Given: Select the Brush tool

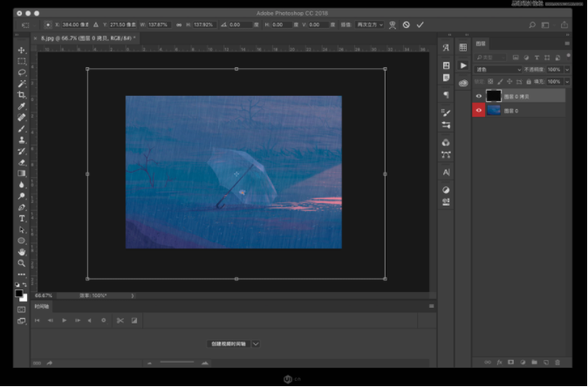Looking at the screenshot, I should coord(22,128).
